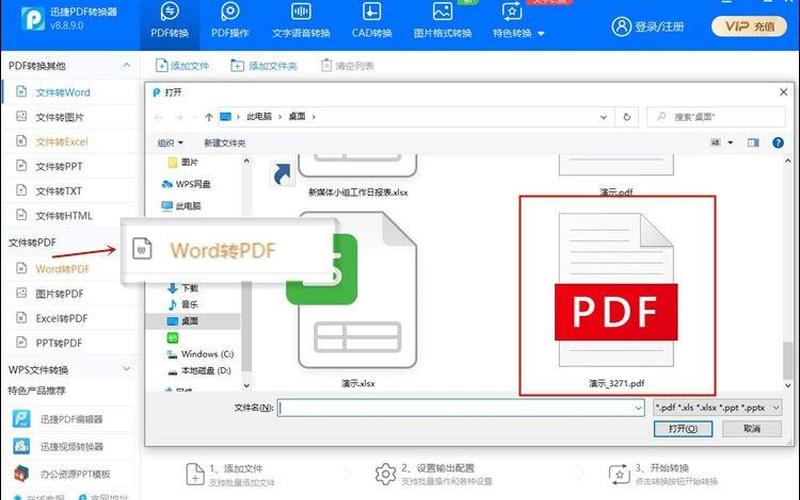Go up one folder level
The width and height of the screenshot is (800, 500).
209,117
